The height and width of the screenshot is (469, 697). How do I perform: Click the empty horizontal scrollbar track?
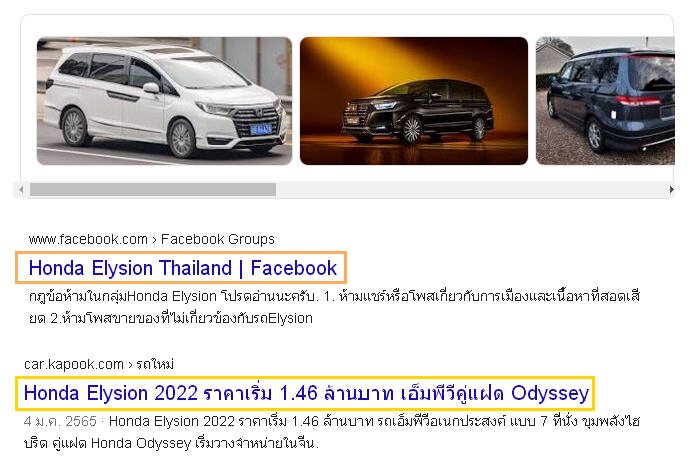471,189
